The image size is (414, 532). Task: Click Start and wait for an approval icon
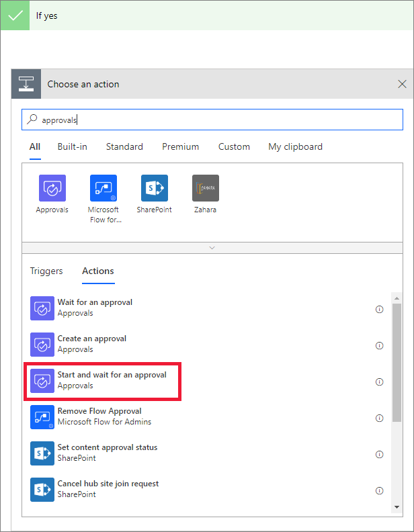(42, 381)
